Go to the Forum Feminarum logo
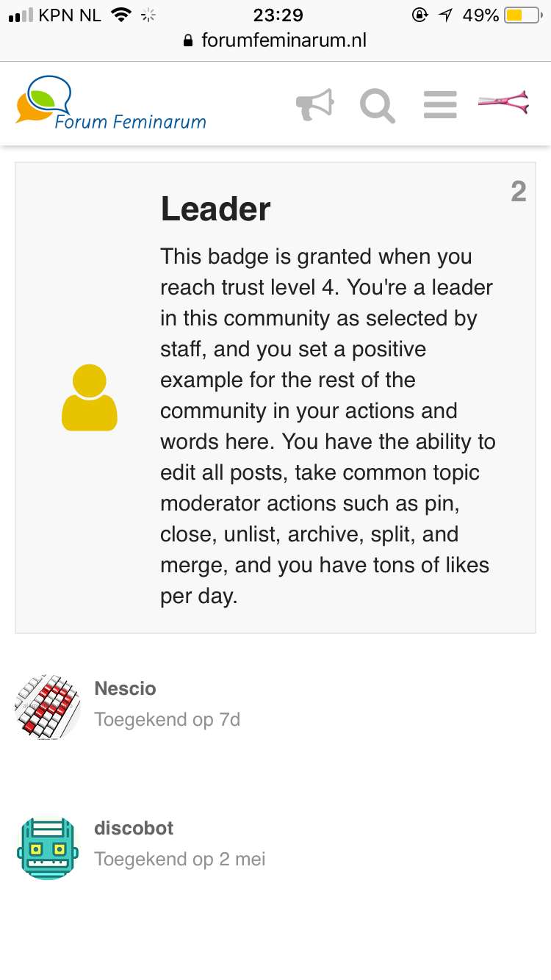Image resolution: width=551 pixels, height=980 pixels. coord(111,103)
